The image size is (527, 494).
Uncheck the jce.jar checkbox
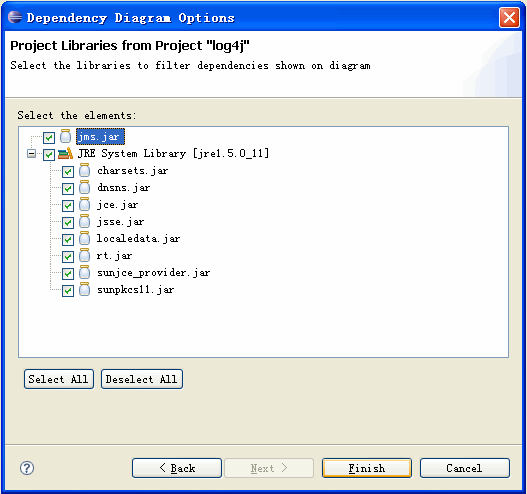(x=68, y=206)
